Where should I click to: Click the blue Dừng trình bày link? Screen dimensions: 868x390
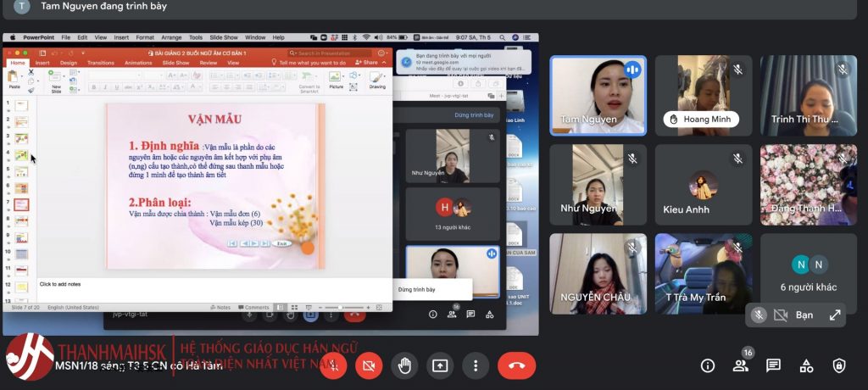coord(474,114)
